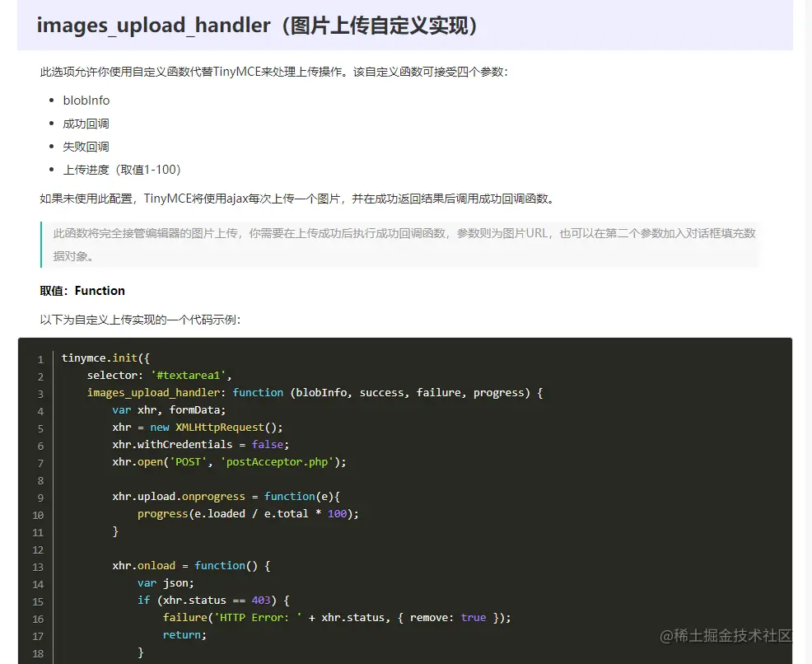The image size is (812, 664).
Task: Click xhr.upload.onprogress in line 9
Action: 179,497
